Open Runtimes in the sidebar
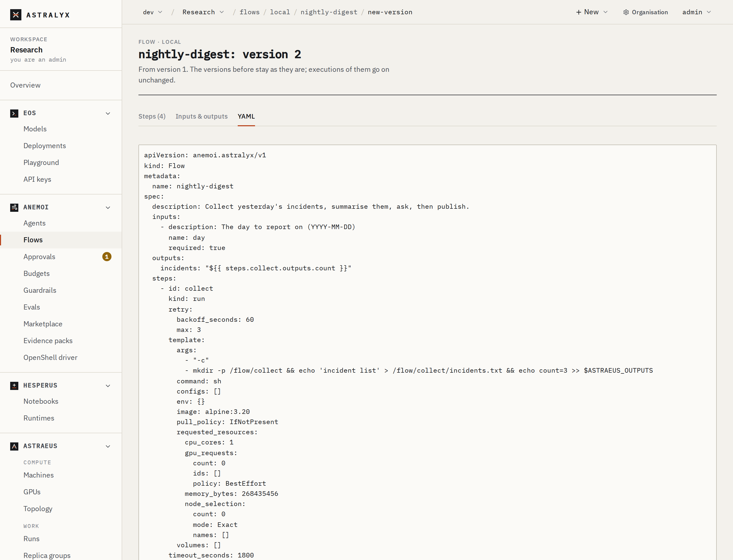Screen dimensions: 733x560 [x=39, y=418]
